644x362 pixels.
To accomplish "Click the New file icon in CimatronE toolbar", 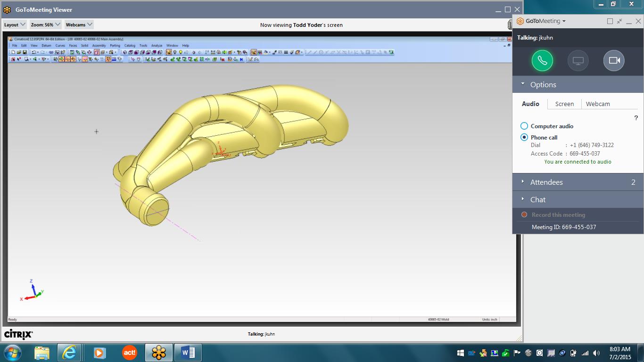I will click(x=13, y=52).
